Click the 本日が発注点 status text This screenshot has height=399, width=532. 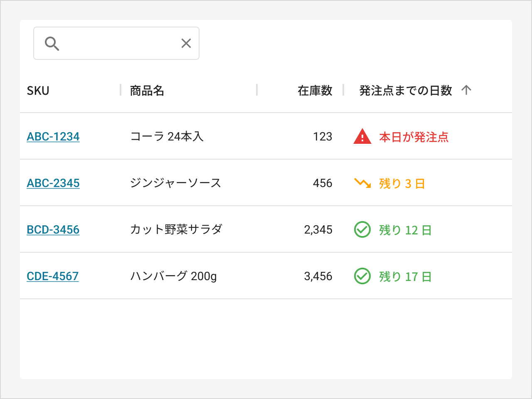coord(414,137)
